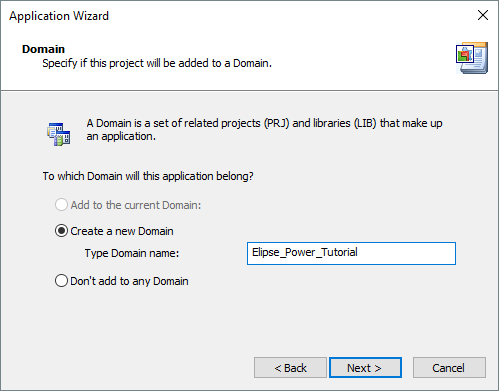Click the Application Wizard title bar text

pyautogui.click(x=59, y=16)
